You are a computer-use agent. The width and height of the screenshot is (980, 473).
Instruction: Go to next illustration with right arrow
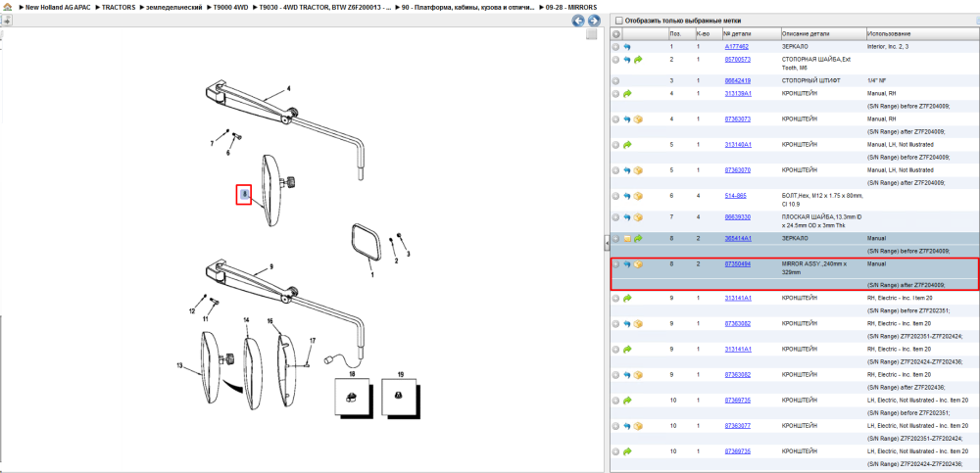pyautogui.click(x=593, y=21)
